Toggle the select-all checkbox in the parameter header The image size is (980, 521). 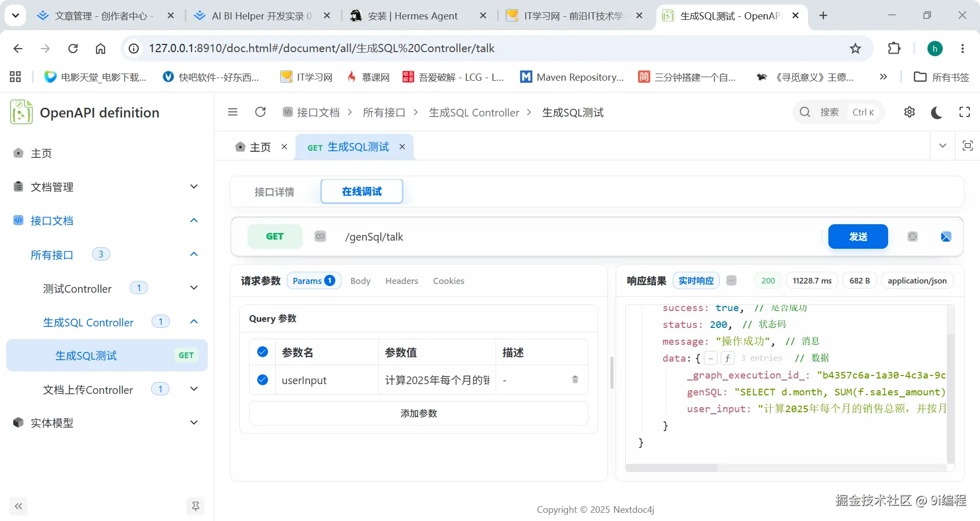click(262, 351)
